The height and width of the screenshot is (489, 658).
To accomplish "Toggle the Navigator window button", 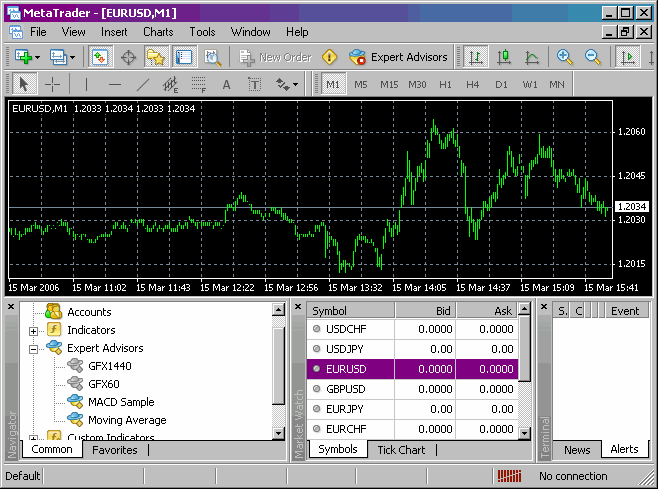I will tap(156, 57).
